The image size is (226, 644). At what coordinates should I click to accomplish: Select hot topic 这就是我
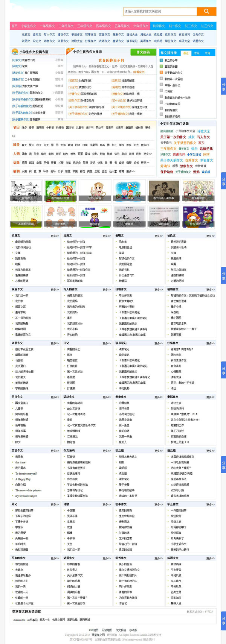click(x=206, y=149)
